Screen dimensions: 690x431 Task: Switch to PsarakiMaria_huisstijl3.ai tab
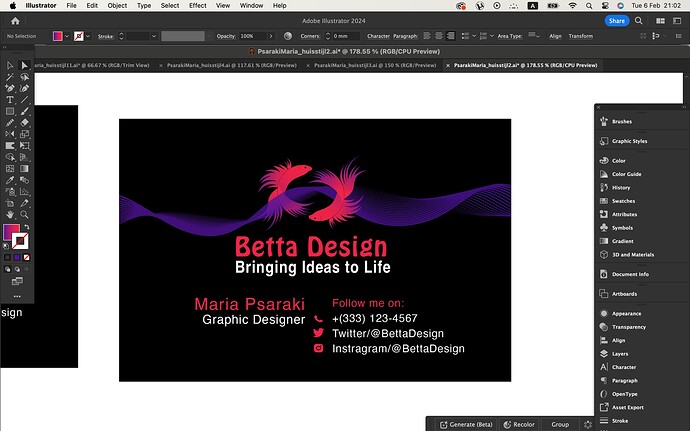pyautogui.click(x=375, y=65)
